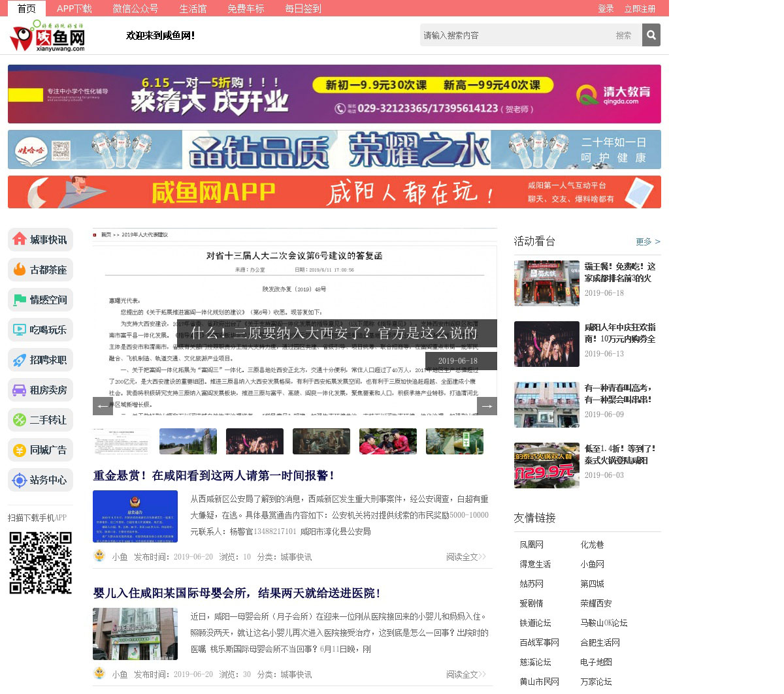
Task: Open friend link 化龙巷
Action: click(x=593, y=544)
